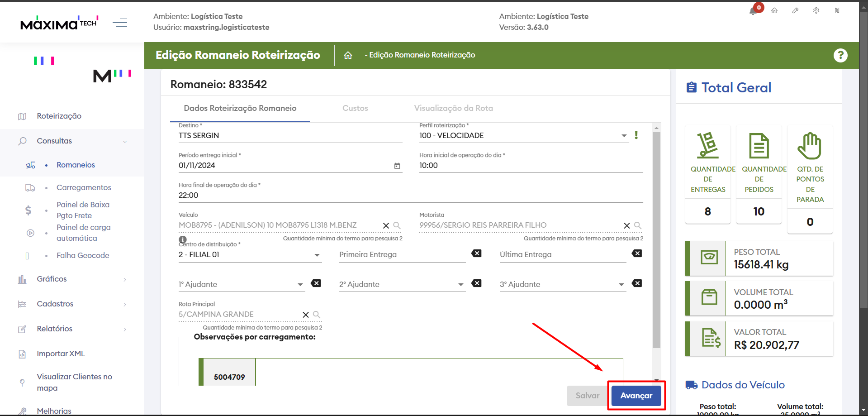Open calendar picker for Período entrega inicial
This screenshot has height=416, width=868.
pos(397,166)
